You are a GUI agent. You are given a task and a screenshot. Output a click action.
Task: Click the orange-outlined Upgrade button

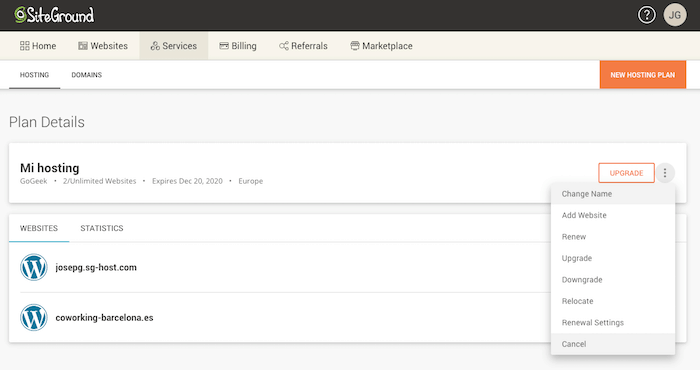click(x=626, y=173)
